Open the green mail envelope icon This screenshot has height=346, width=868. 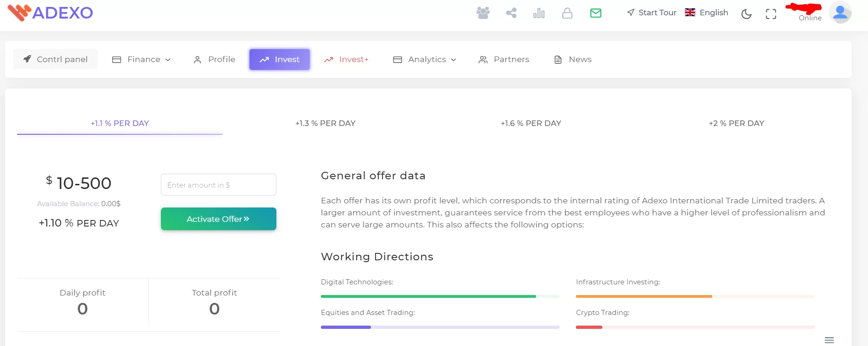pos(596,13)
